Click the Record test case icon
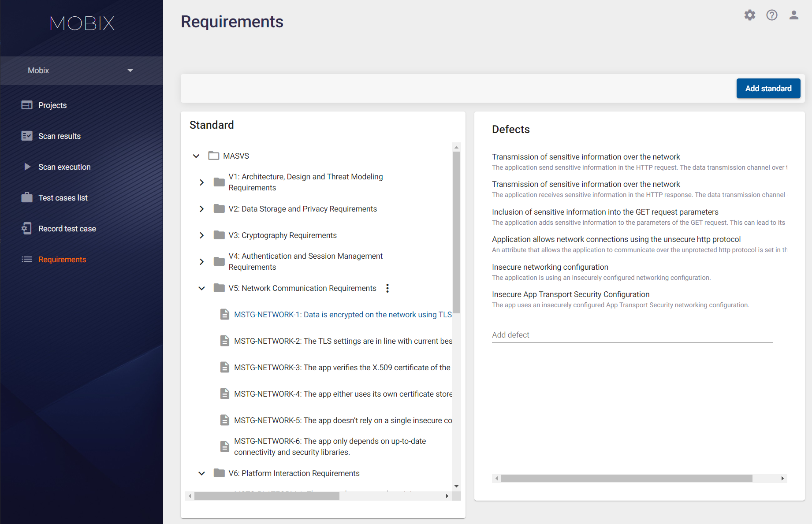The height and width of the screenshot is (524, 812). [x=27, y=228]
